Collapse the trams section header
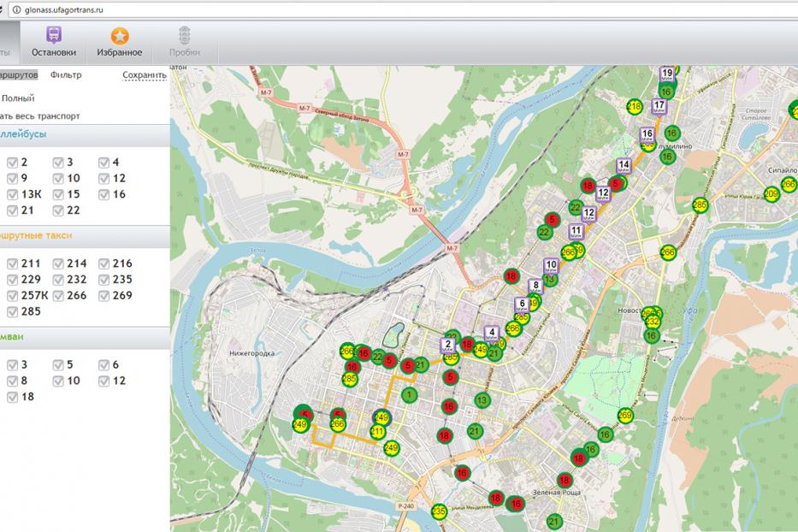 pyautogui.click(x=85, y=338)
